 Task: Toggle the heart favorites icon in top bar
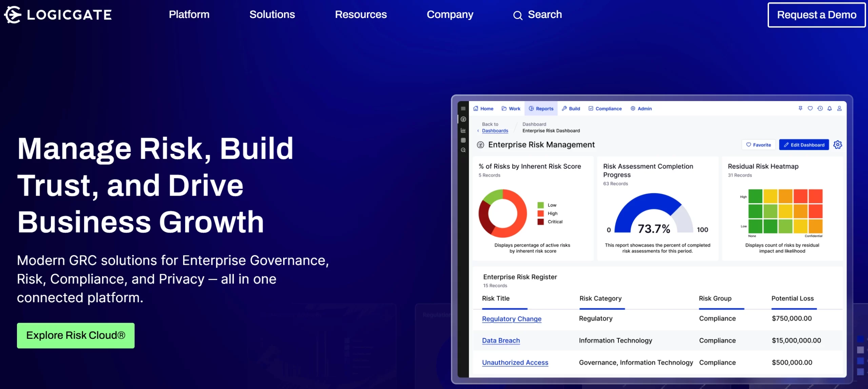(810, 109)
